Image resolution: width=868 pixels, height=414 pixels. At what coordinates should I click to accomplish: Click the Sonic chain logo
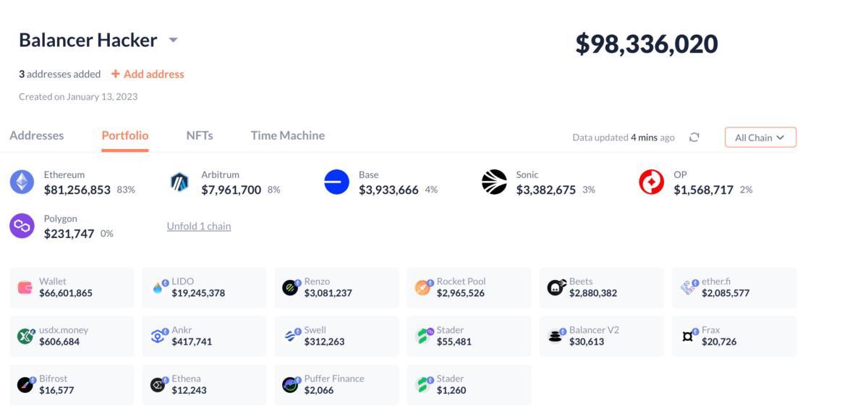494,182
